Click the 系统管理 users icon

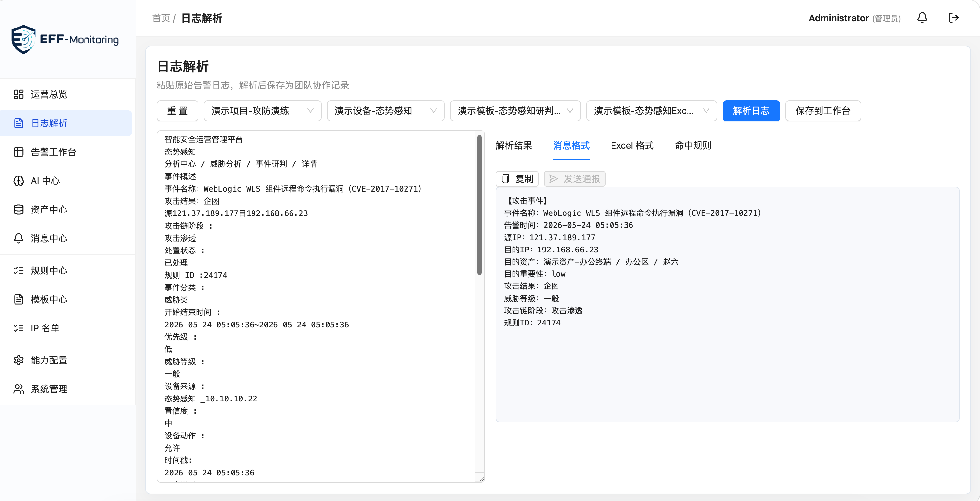pos(19,389)
